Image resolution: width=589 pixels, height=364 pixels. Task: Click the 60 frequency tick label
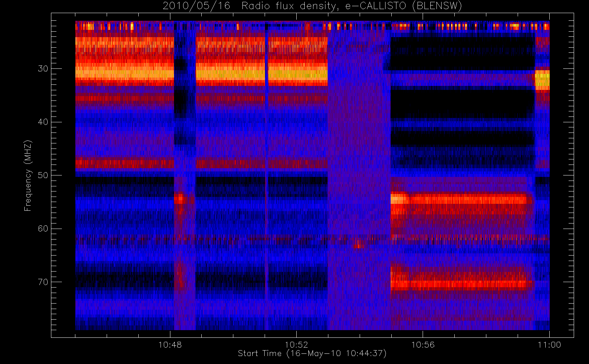tap(43, 229)
